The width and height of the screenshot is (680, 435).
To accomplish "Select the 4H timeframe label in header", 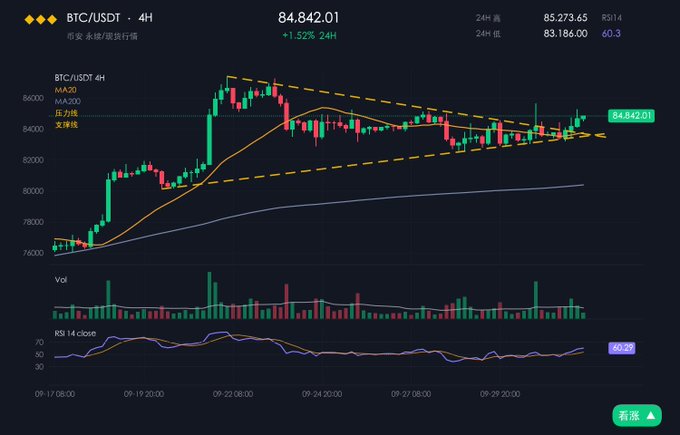I will [145, 18].
